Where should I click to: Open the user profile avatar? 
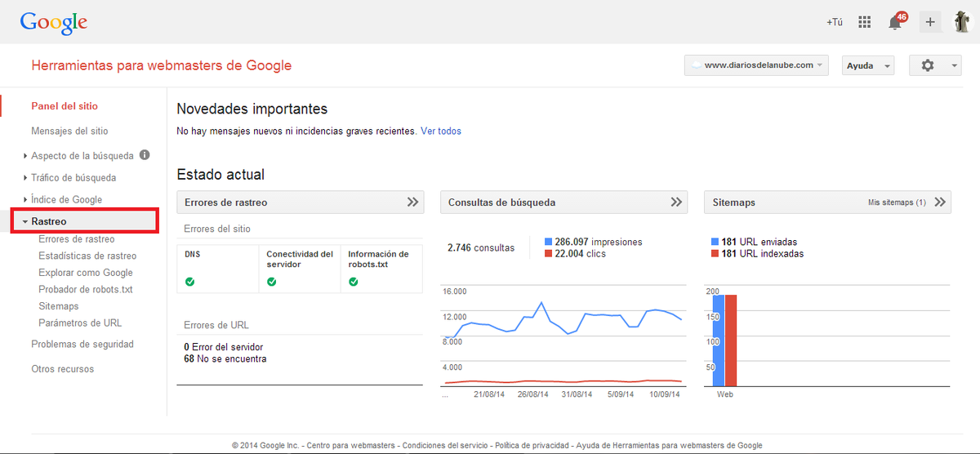pos(961,22)
